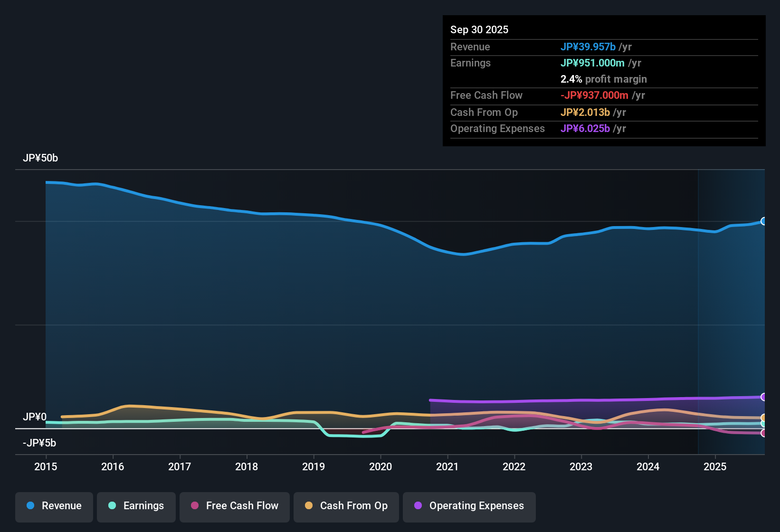Click the purple Operating Expenses dot icon
The width and height of the screenshot is (780, 532).
[418, 506]
